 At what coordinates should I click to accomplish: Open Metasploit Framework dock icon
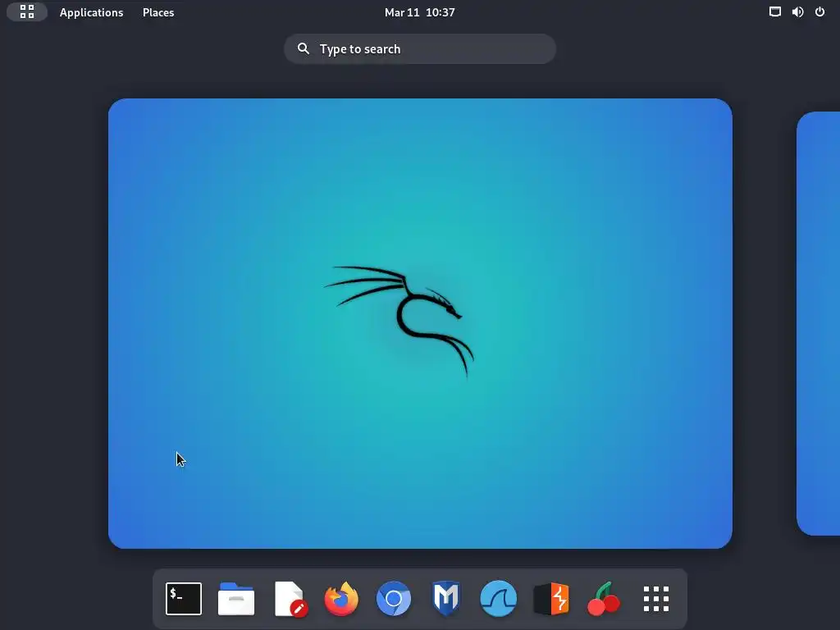coord(446,598)
